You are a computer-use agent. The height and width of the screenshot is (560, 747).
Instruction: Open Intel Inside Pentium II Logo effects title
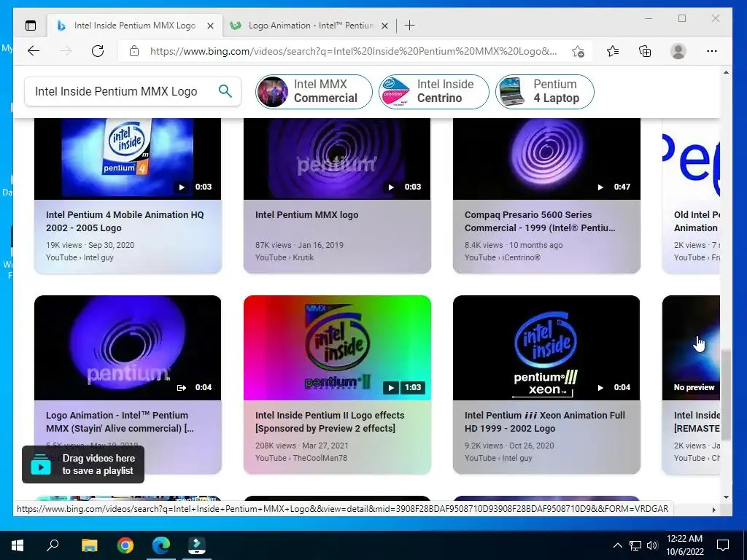tap(330, 421)
